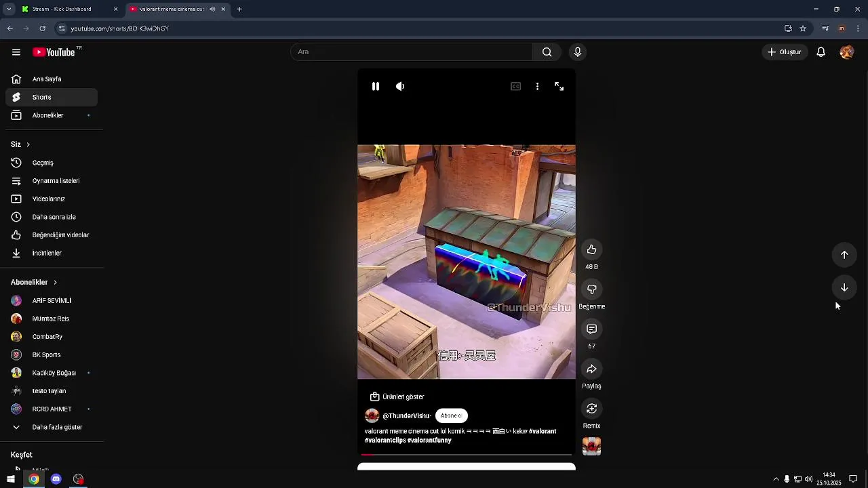Open the Windows Start menu

point(11,479)
